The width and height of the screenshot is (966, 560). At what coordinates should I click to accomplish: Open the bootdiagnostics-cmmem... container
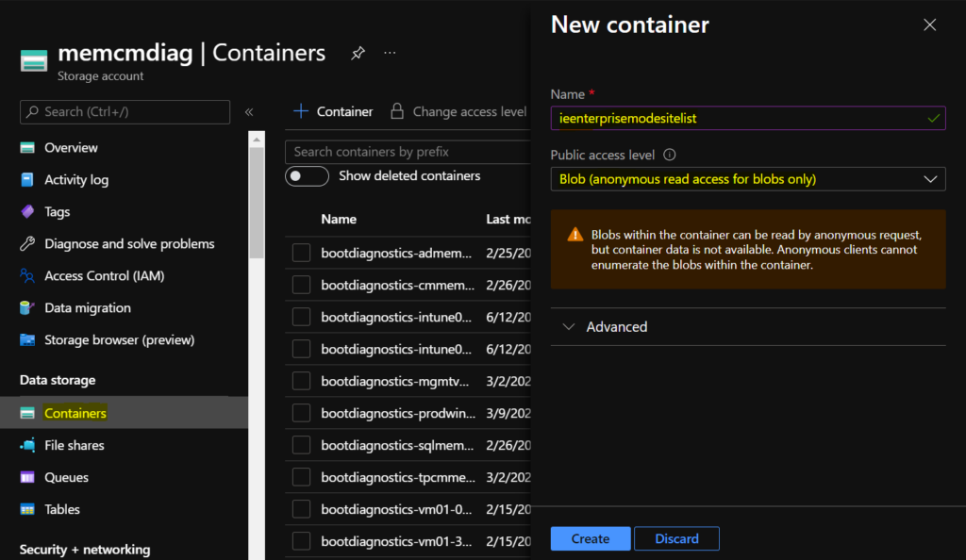[x=397, y=285]
